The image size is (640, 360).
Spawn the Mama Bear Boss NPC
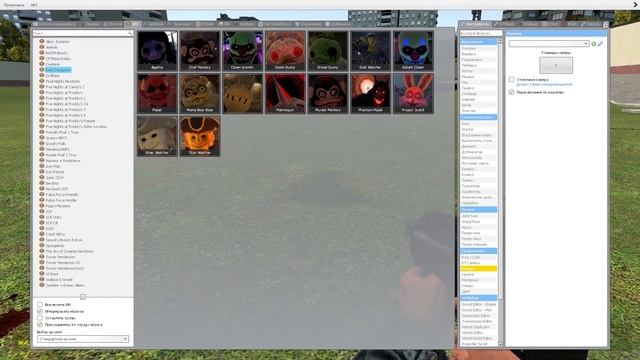tap(200, 93)
